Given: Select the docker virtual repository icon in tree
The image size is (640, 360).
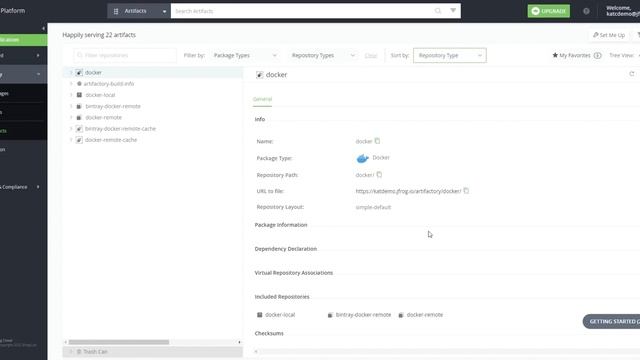Looking at the screenshot, I should [79, 73].
